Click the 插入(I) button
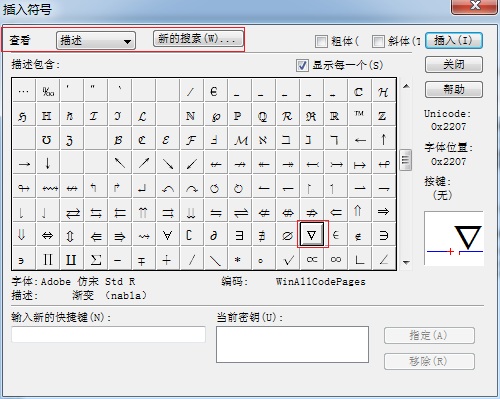Viewport: 500px width, 399px height. (454, 41)
